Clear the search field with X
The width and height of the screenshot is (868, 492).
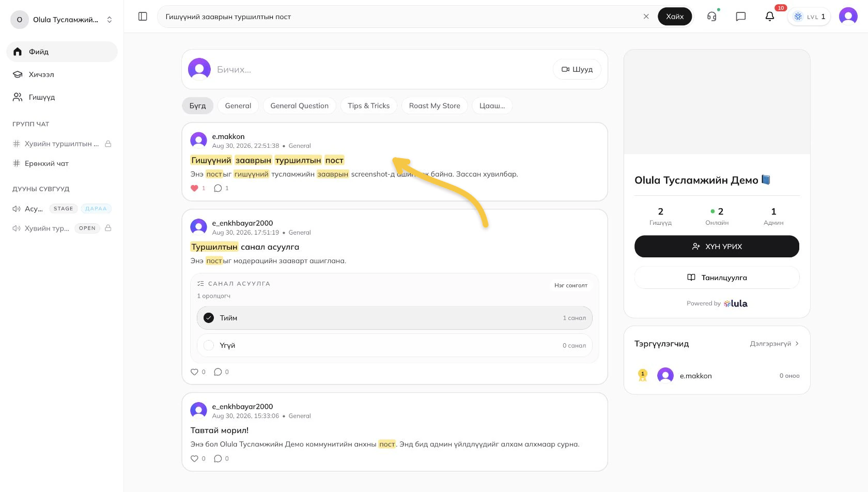pos(646,17)
